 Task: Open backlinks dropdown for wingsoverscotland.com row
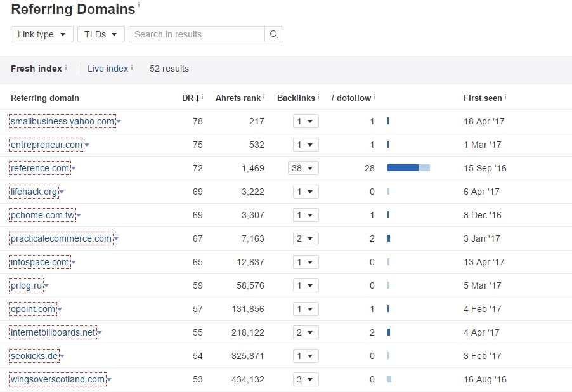click(306, 379)
